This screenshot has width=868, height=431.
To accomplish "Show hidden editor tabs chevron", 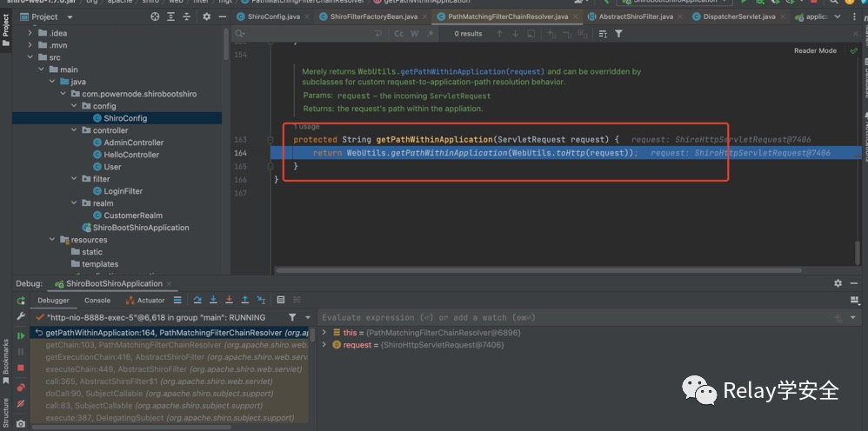I will [x=838, y=17].
